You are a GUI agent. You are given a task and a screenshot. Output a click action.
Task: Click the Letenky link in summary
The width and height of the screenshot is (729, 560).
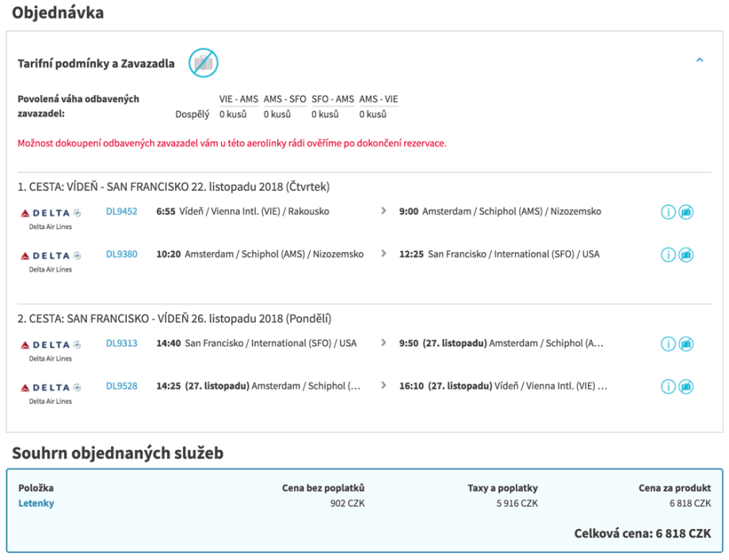(36, 503)
